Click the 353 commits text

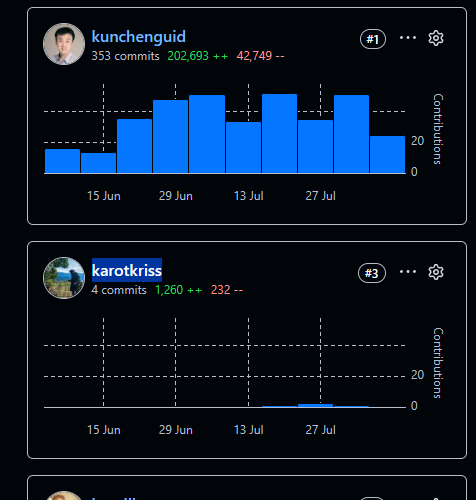point(125,56)
